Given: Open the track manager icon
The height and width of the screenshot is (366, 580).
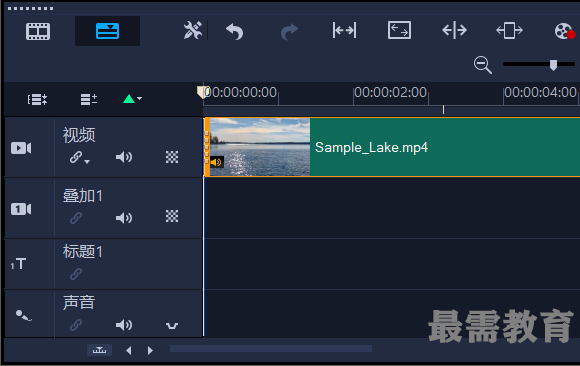Looking at the screenshot, I should (89, 99).
